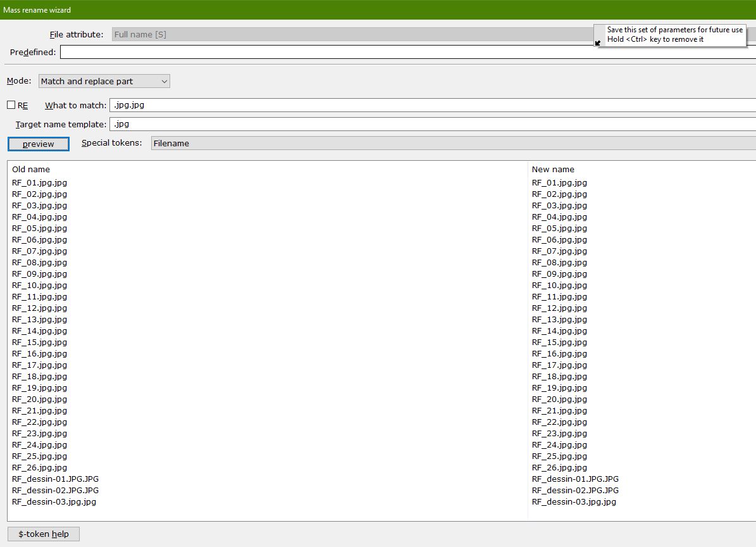Select RF_dessin-01.JPG.JPG in Old name column
The height and width of the screenshot is (547, 756).
tap(55, 479)
